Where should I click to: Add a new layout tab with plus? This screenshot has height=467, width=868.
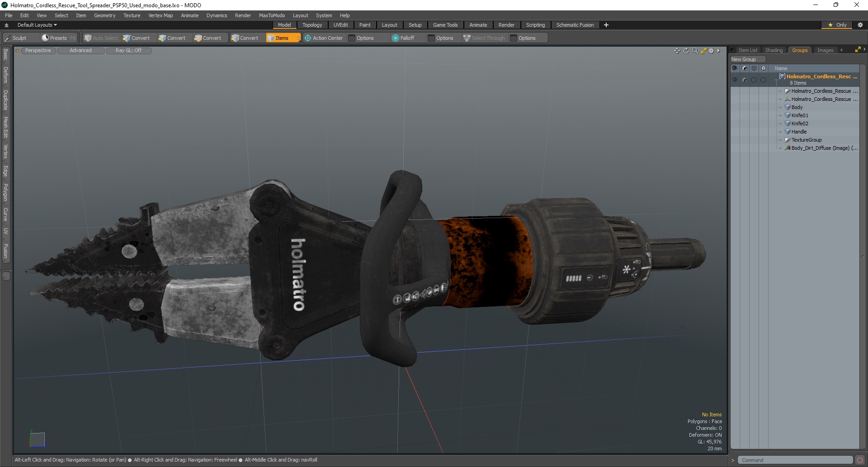tap(606, 25)
